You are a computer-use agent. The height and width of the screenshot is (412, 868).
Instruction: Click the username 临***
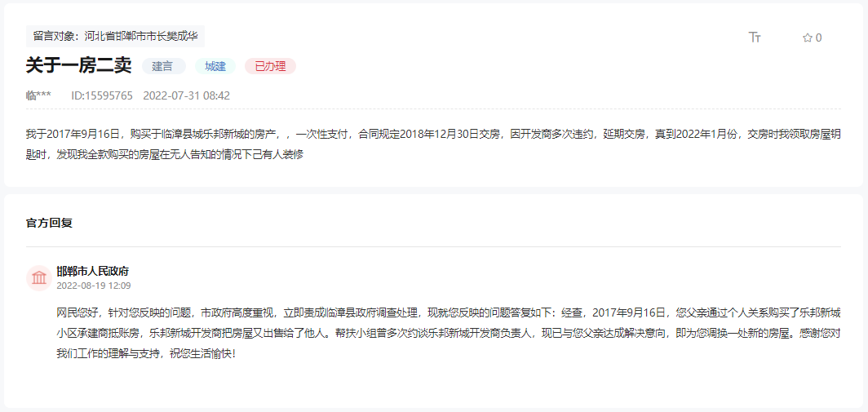[39, 95]
